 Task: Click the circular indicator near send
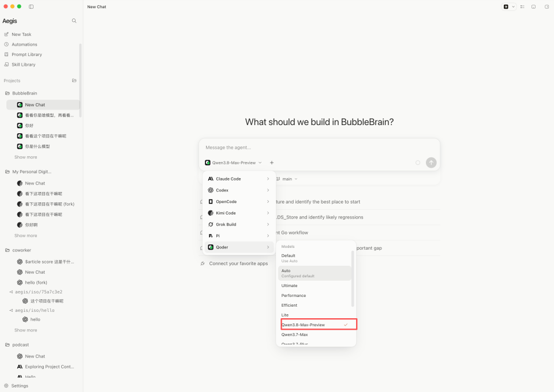[418, 163]
